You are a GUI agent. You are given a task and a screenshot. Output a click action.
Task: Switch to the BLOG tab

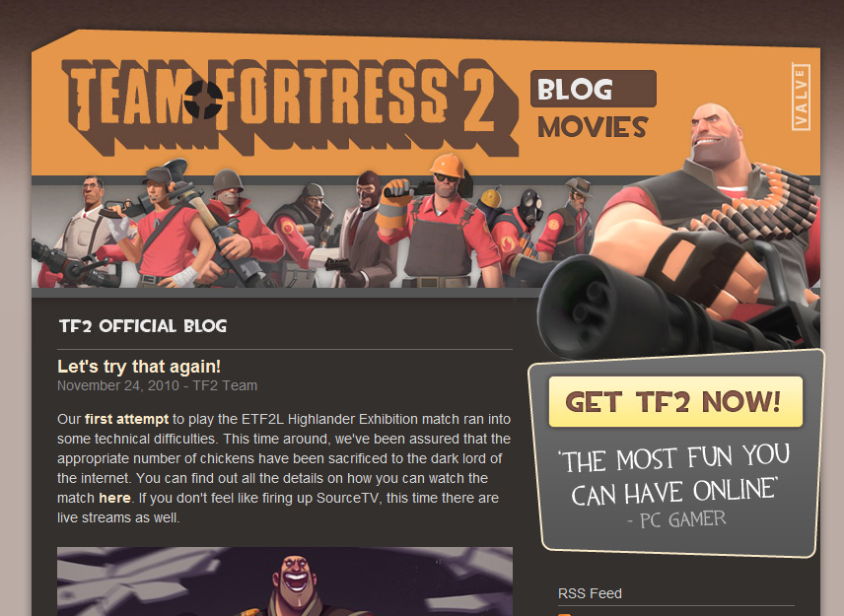(x=594, y=89)
